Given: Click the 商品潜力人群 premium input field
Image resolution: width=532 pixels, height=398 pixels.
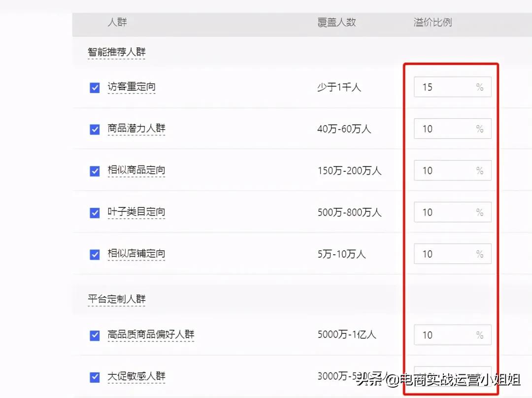Looking at the screenshot, I should pos(452,129).
